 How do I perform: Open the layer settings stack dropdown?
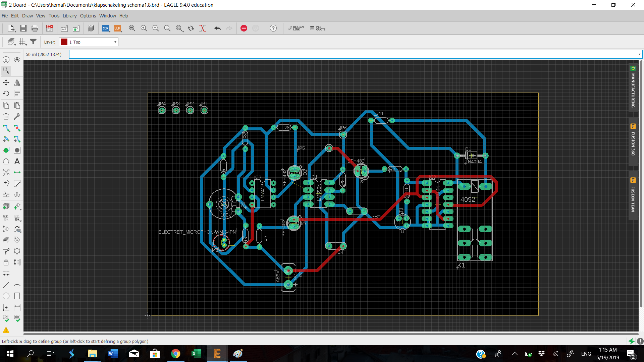pos(12,42)
